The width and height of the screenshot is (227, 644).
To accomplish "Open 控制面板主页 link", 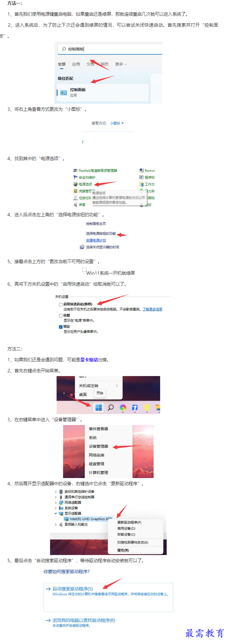I will pyautogui.click(x=96, y=223).
